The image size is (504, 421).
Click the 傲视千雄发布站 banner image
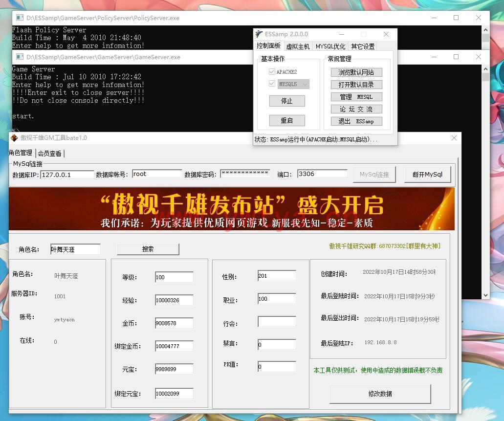coord(231,209)
